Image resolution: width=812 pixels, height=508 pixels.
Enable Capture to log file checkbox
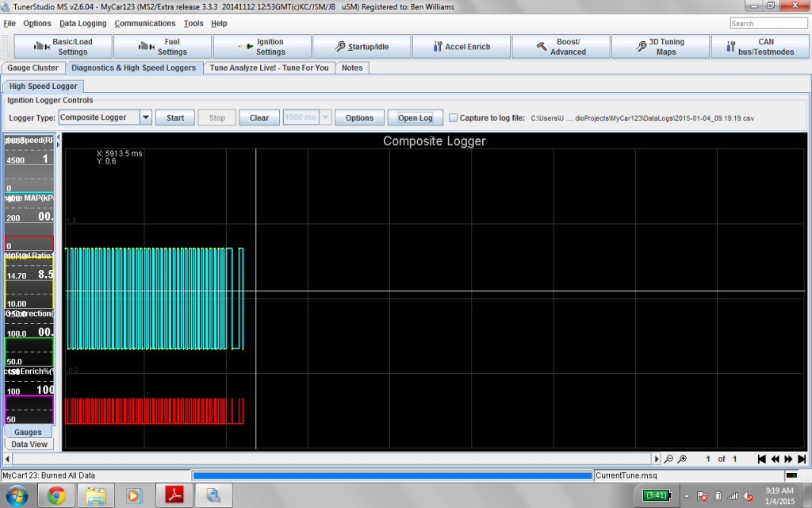tap(454, 117)
